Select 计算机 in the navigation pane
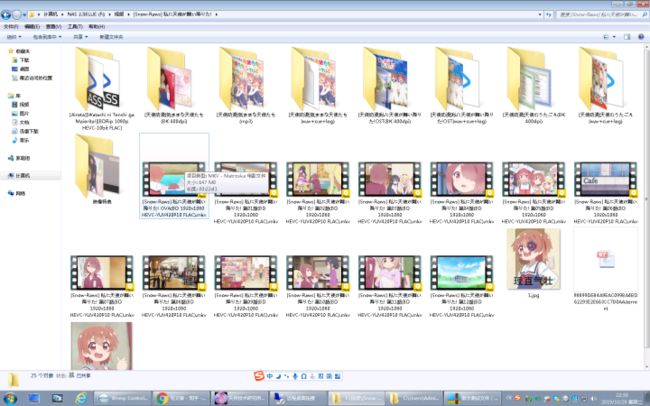This screenshot has height=406, width=650. [19, 176]
